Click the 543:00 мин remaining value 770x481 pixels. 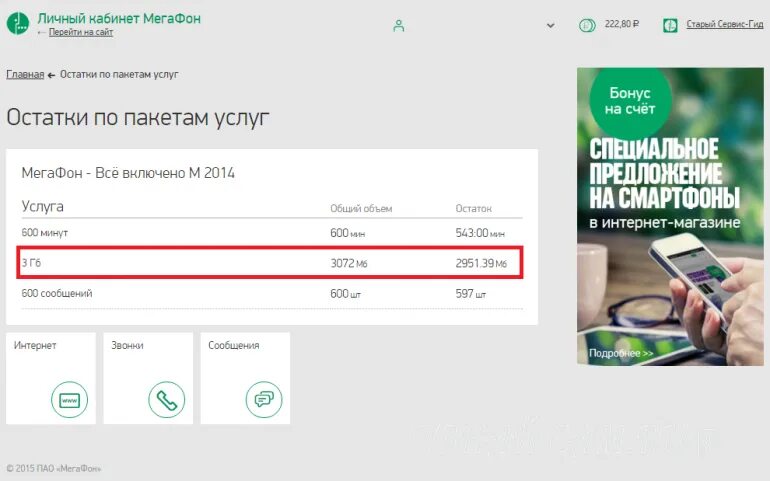pyautogui.click(x=480, y=233)
